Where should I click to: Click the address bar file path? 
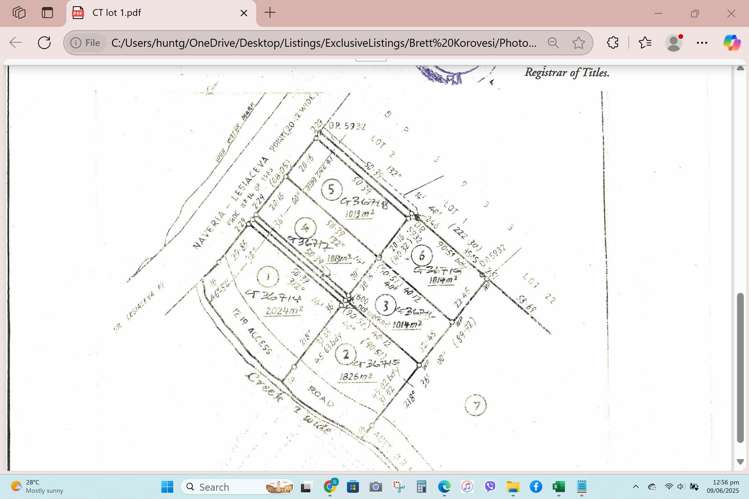coord(323,43)
